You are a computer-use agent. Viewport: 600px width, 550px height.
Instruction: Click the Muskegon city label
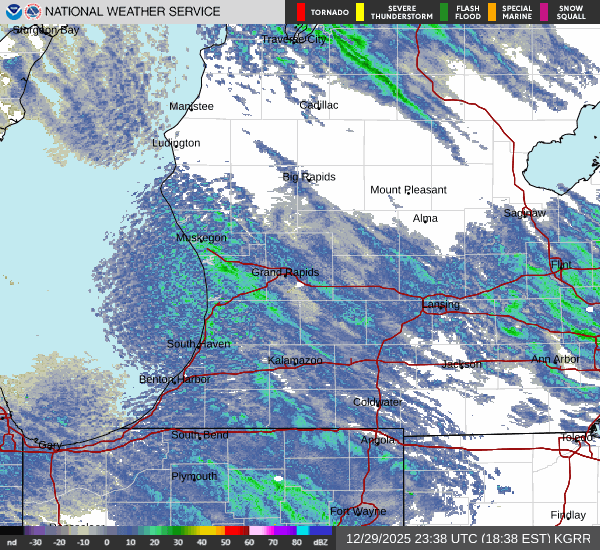click(201, 238)
